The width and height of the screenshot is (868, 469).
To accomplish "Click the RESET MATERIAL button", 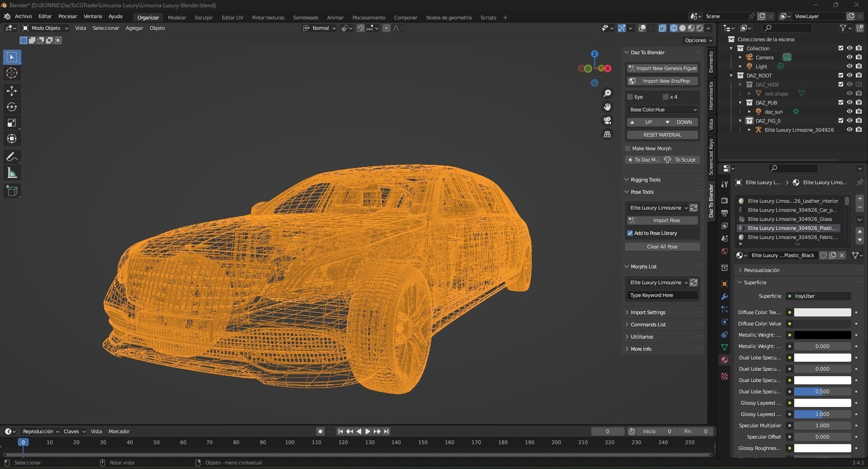I will [663, 135].
